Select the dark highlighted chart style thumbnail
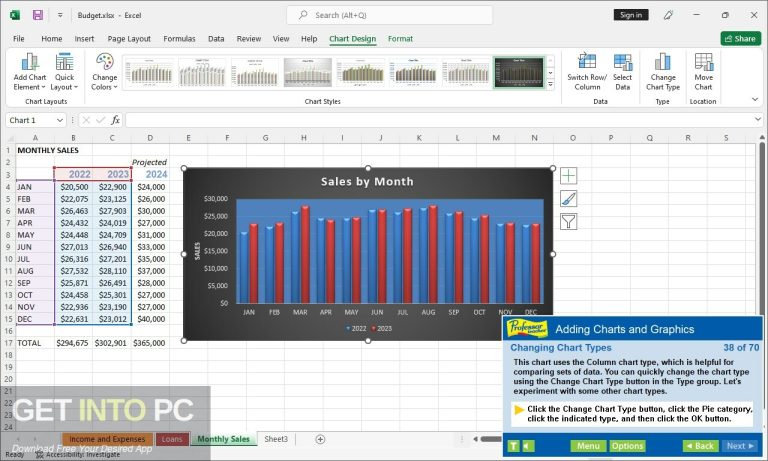 (519, 73)
